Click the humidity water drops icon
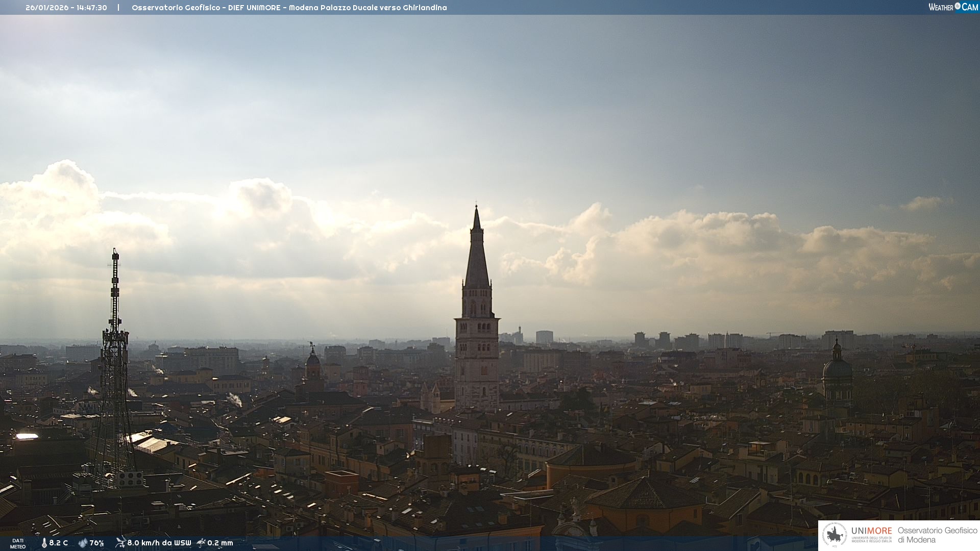 point(83,543)
